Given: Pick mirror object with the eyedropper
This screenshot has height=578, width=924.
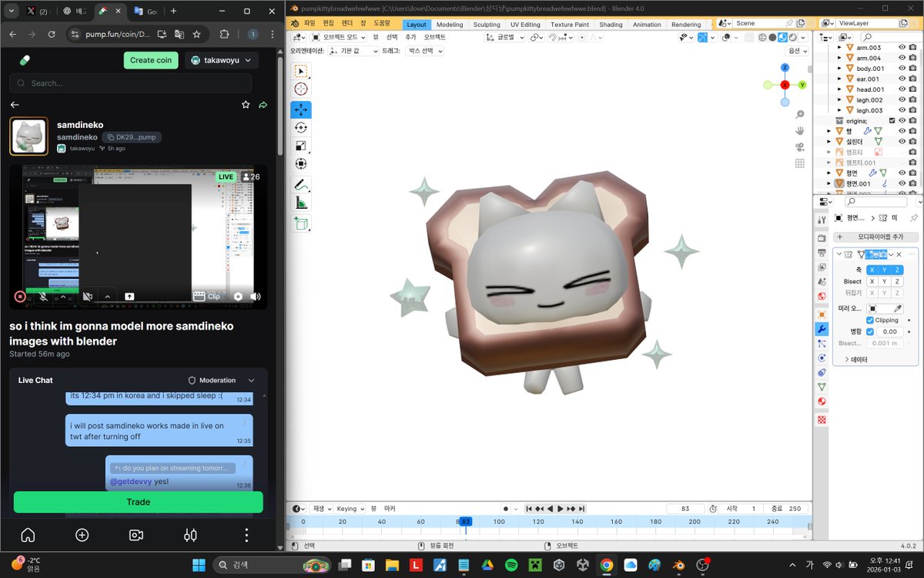Looking at the screenshot, I should point(897,308).
